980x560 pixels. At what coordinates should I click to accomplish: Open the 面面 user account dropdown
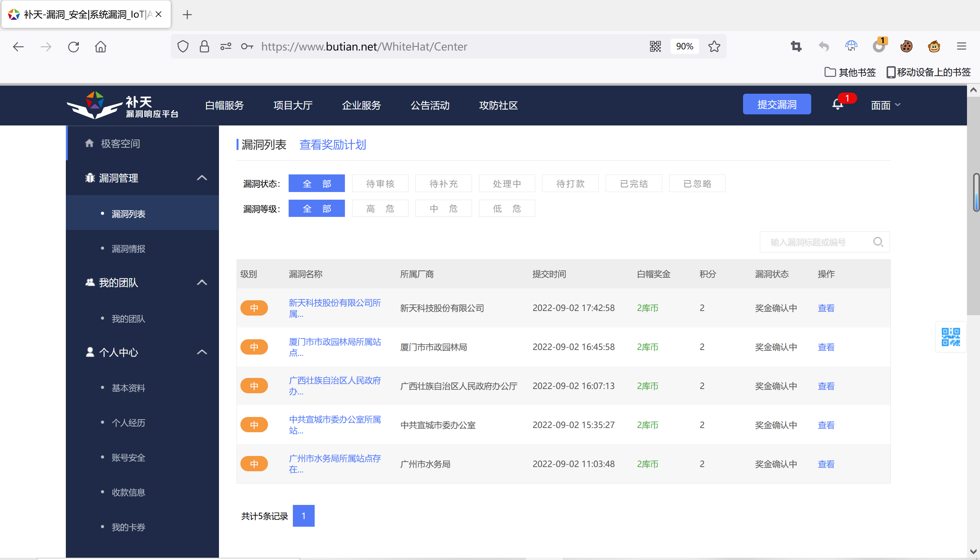pos(885,105)
